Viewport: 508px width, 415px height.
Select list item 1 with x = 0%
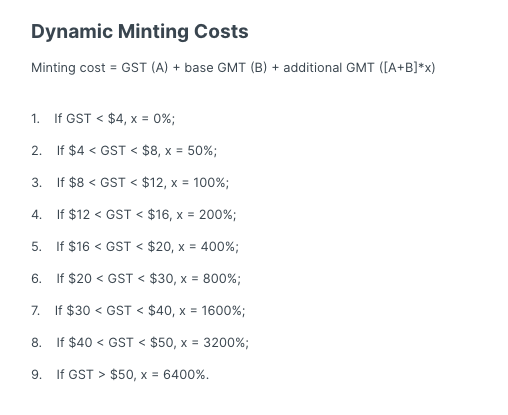(x=103, y=119)
